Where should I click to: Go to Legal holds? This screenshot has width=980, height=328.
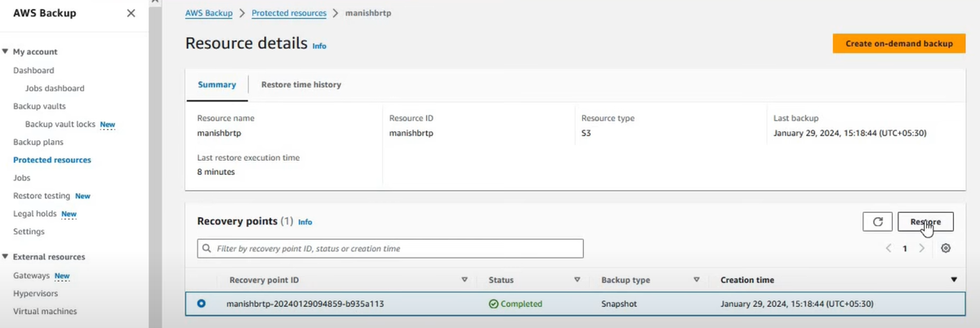(x=35, y=214)
